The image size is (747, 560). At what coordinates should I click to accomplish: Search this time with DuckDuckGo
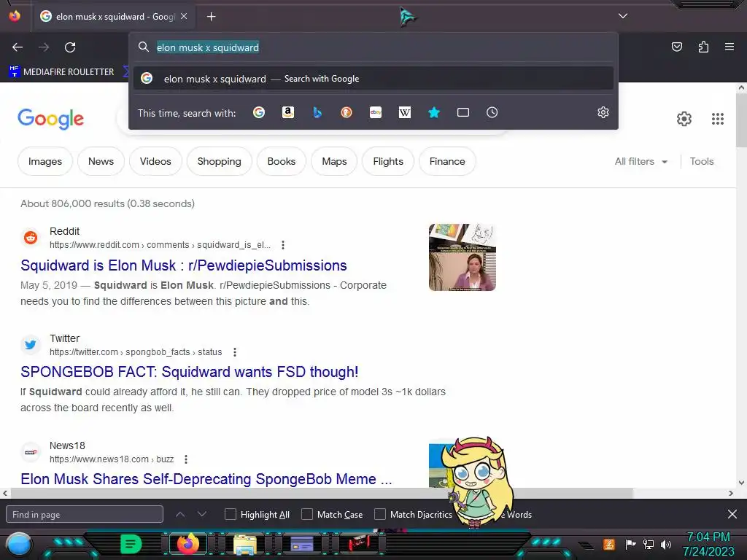coord(347,112)
